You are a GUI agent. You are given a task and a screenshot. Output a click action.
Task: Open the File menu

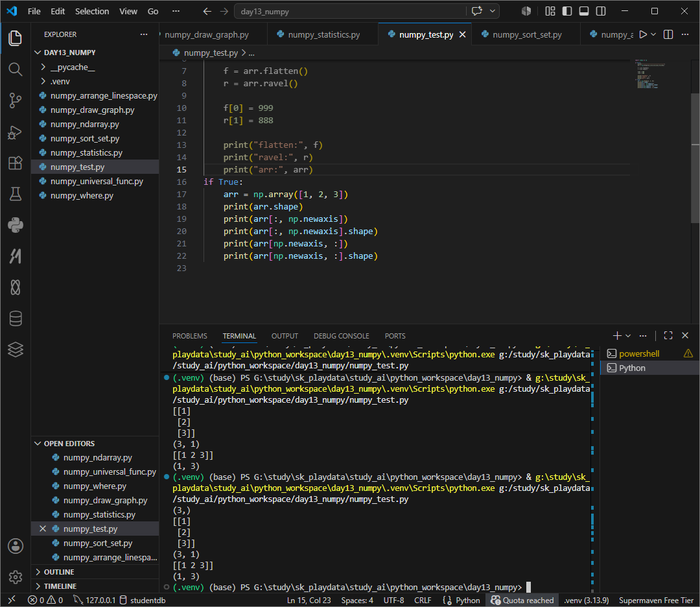click(34, 11)
